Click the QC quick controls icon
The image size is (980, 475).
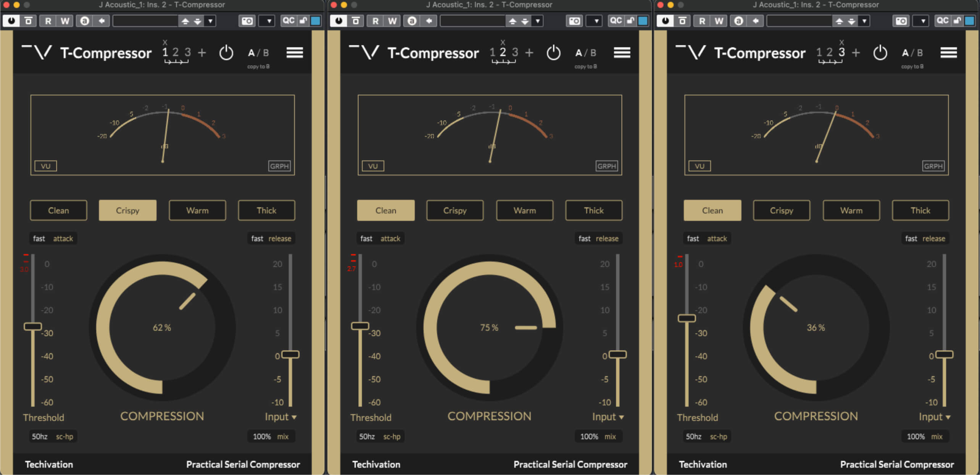click(289, 21)
